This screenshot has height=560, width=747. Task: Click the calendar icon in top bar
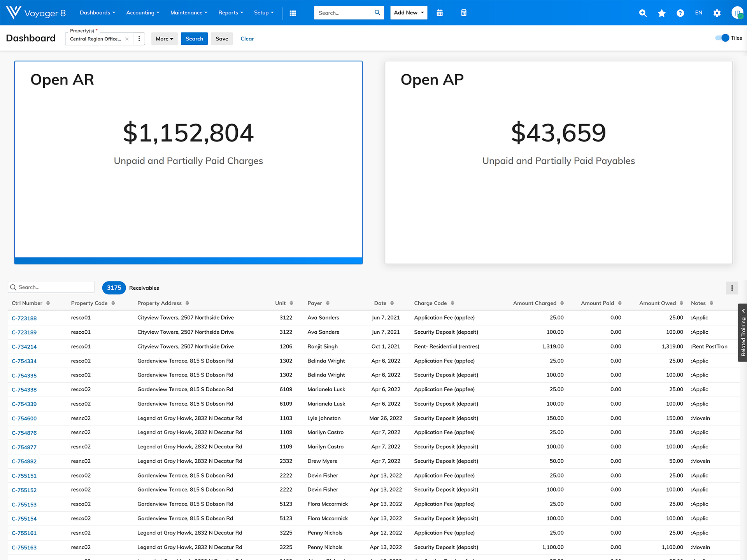440,13
